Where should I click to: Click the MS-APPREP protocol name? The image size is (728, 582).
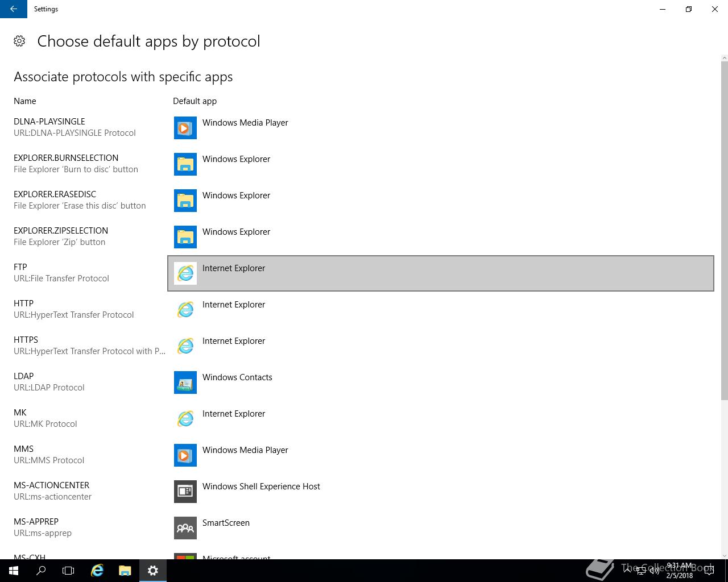point(36,522)
